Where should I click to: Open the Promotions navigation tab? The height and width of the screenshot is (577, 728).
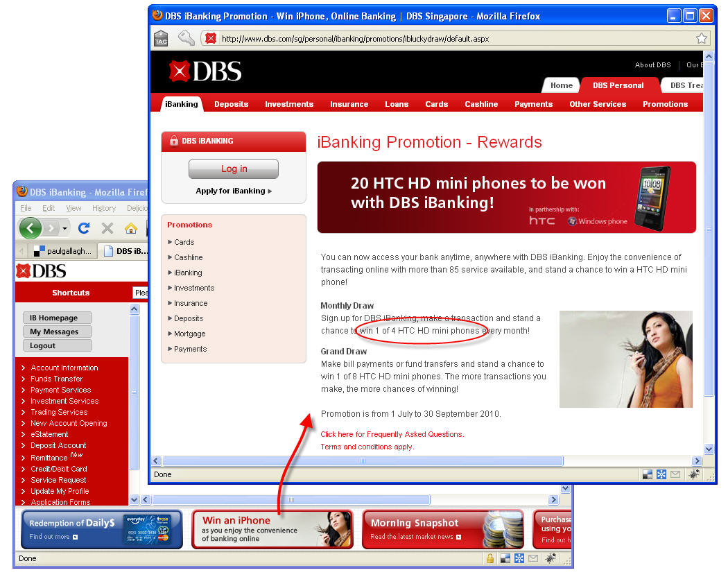click(666, 104)
